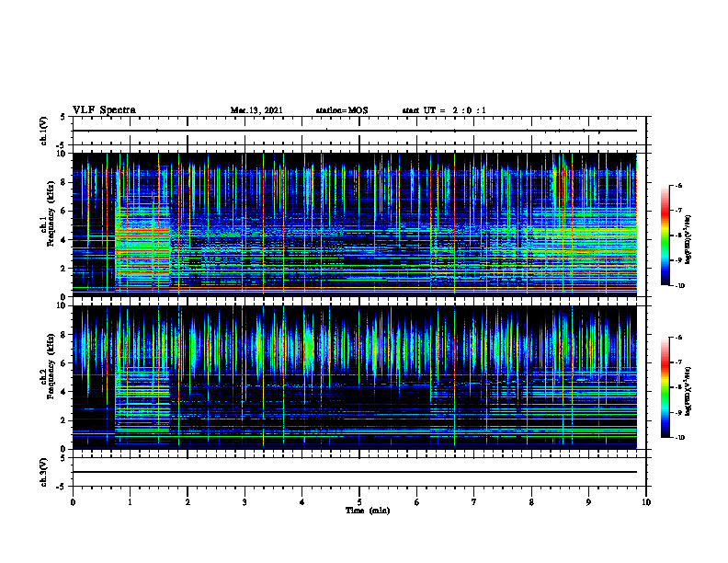Click the time axis end label "10"
The height and width of the screenshot is (563, 728).
click(646, 502)
